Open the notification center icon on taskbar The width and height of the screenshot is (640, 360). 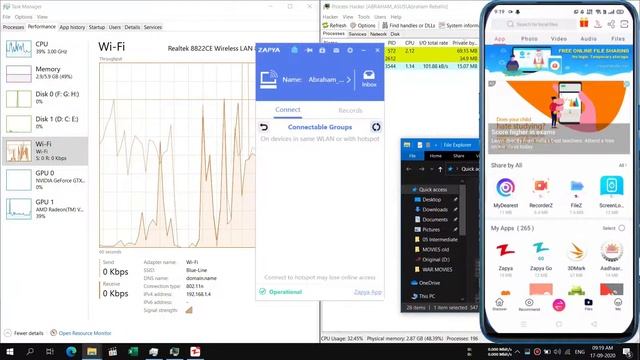point(627,351)
